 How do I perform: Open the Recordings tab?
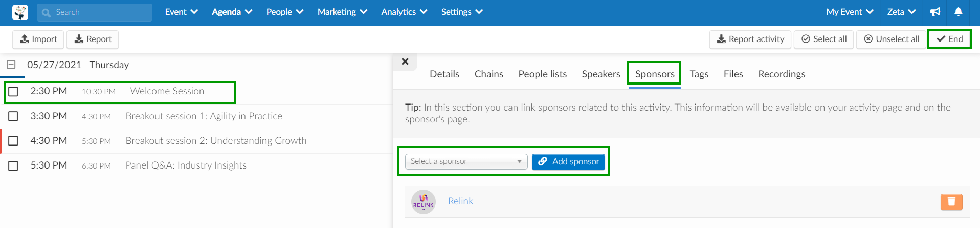(782, 74)
